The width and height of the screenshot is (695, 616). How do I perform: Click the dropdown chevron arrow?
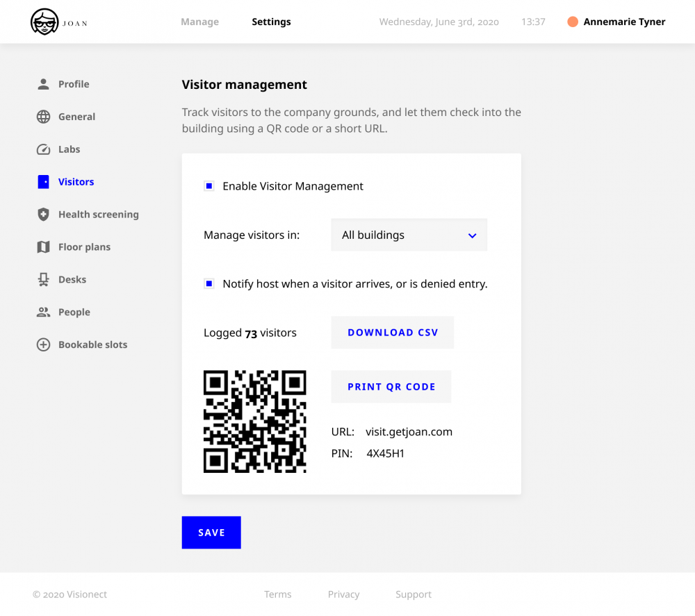coord(473,235)
